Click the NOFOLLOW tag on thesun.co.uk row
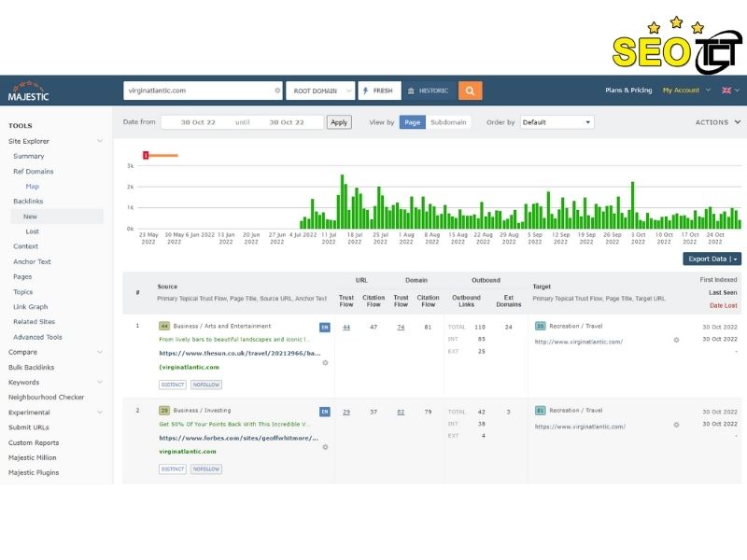Viewport: 747px width, 560px height. (206, 385)
